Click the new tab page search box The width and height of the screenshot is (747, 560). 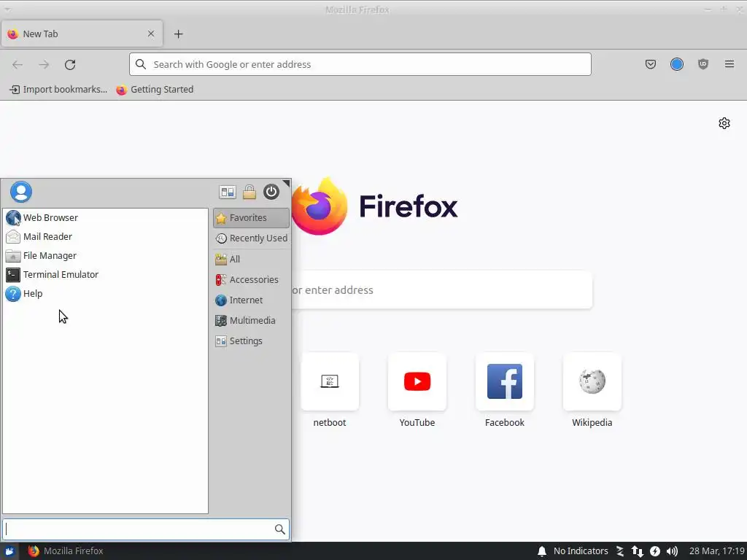click(x=441, y=290)
